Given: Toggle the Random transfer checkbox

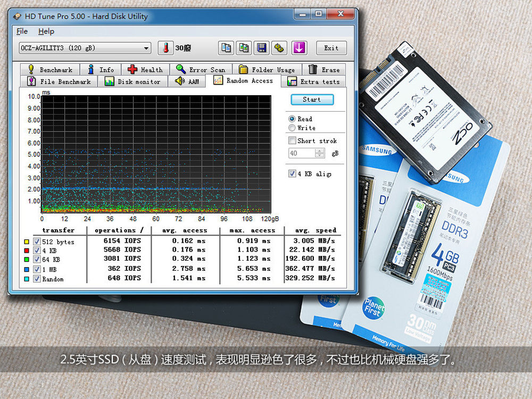Looking at the screenshot, I should pos(37,279).
